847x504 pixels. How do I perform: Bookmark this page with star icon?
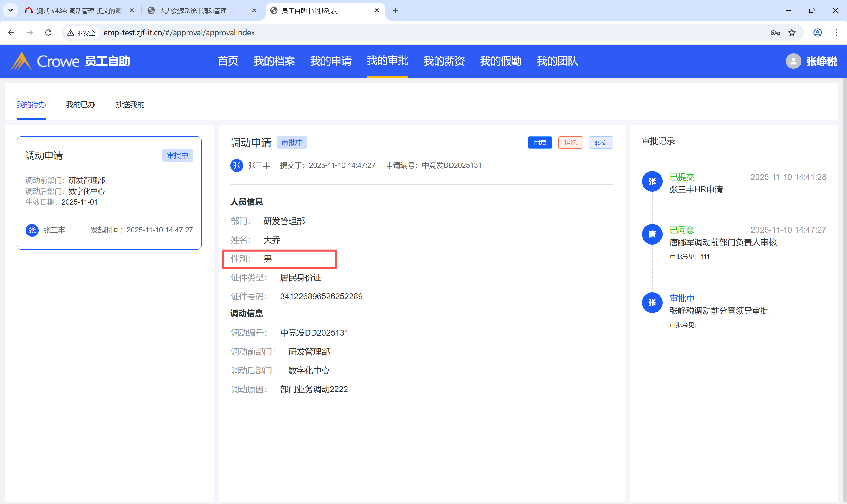coord(792,33)
